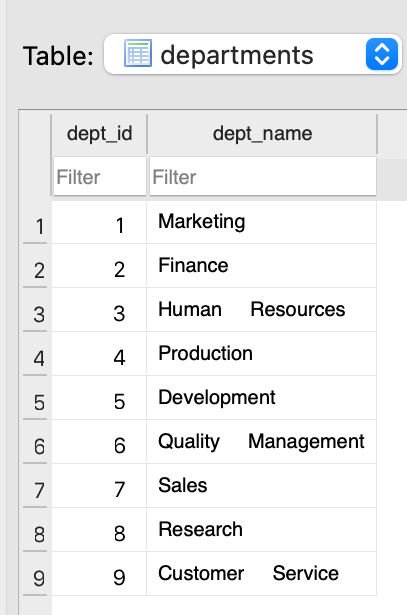Open the table selector blue arrows
407x615 pixels.
tap(382, 54)
